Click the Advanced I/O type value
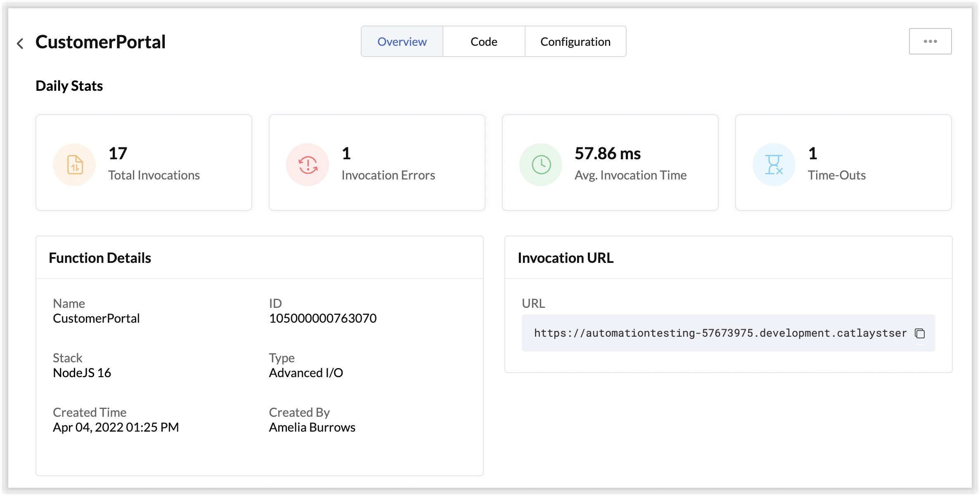The height and width of the screenshot is (496, 980). coord(306,373)
